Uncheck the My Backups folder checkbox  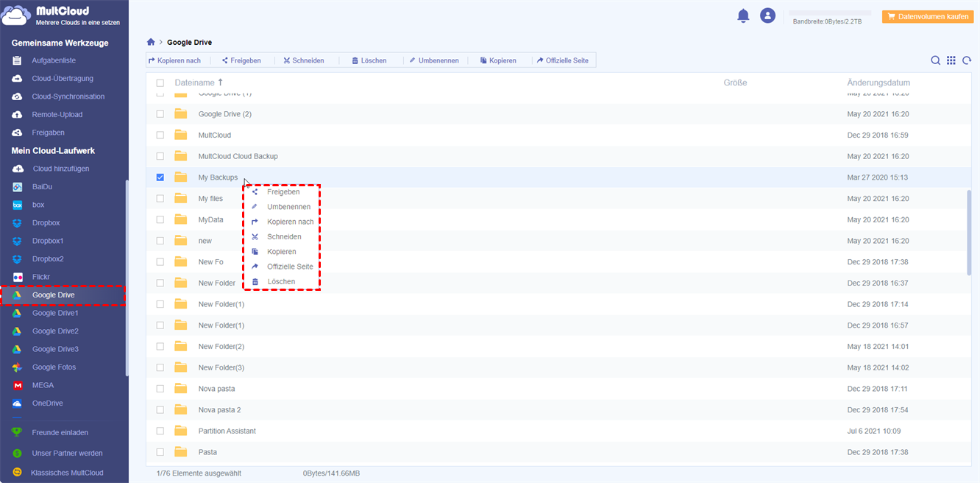coord(160,177)
